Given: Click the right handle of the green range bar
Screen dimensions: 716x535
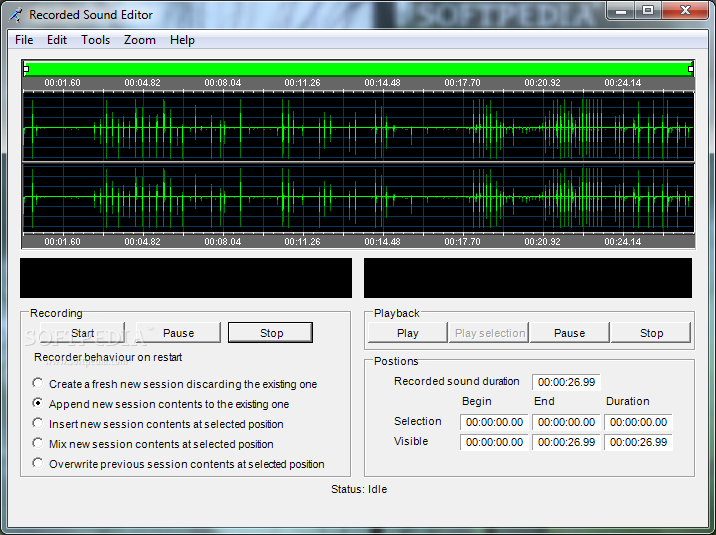Looking at the screenshot, I should [691, 69].
